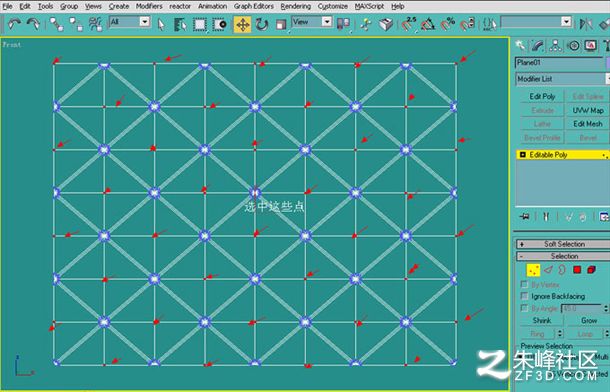Screen dimensions: 610x392
Task: Enable the Ignore Backfacing checkbox
Action: (x=524, y=296)
